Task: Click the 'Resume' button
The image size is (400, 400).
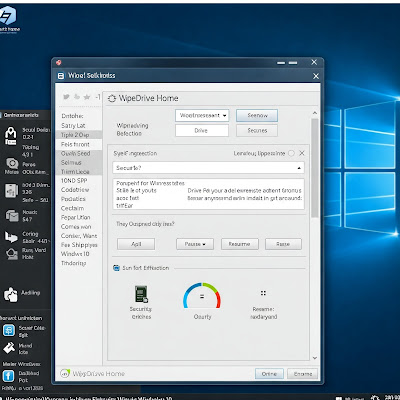Action: click(x=240, y=244)
